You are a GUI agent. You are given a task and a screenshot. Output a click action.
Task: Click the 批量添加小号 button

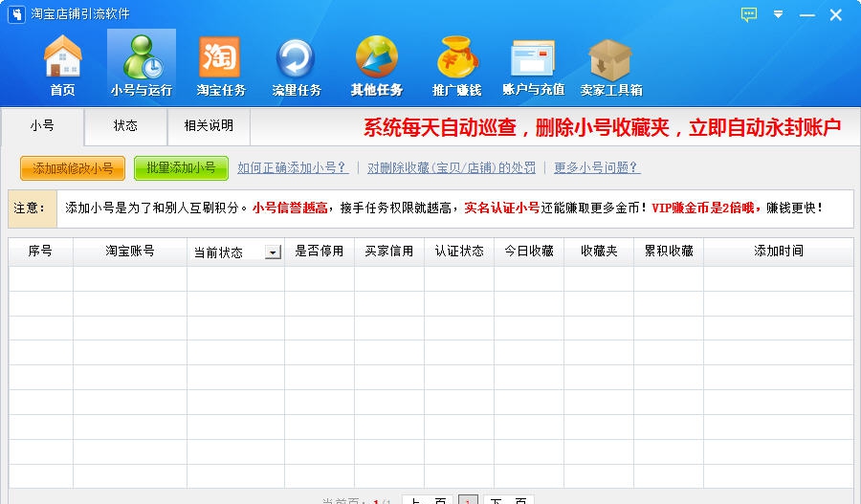(181, 168)
